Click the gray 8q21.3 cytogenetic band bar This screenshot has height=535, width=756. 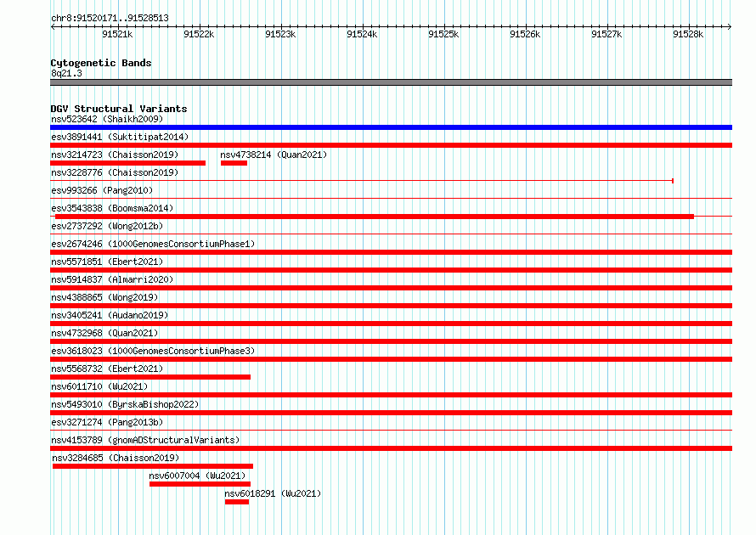391,82
